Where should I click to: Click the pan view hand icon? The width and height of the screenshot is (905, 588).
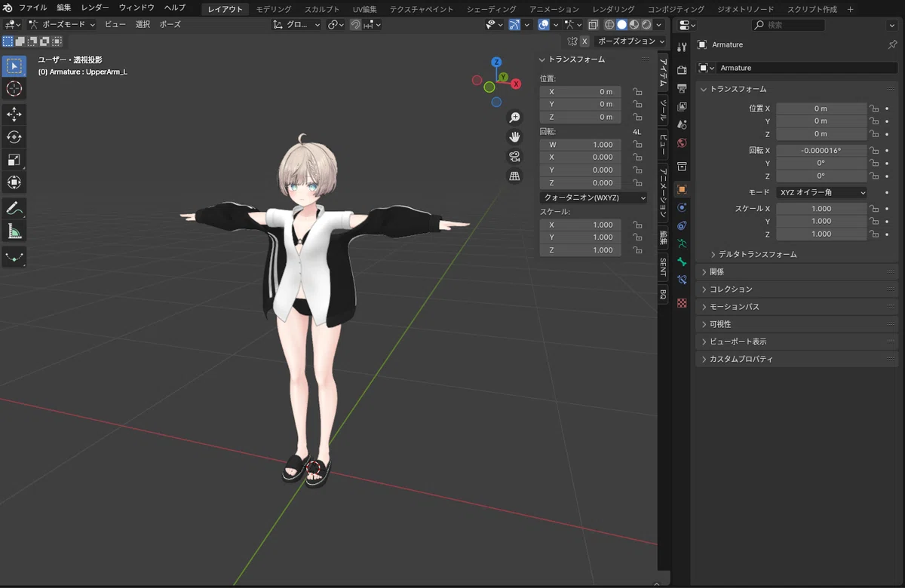515,137
